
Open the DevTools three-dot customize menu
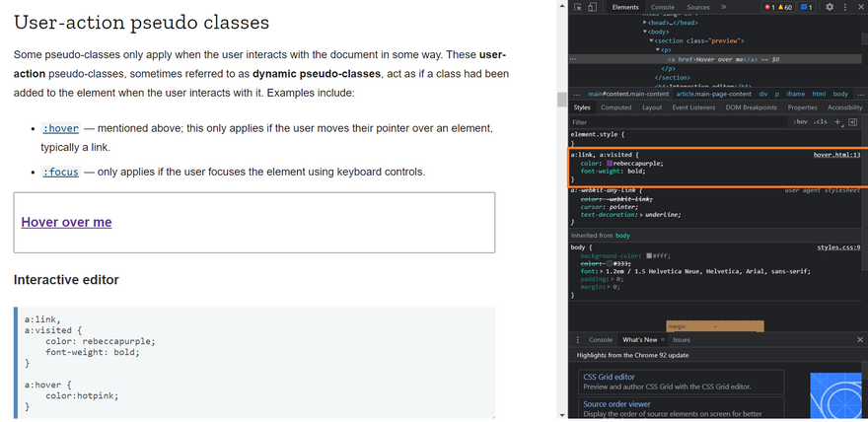coord(845,7)
